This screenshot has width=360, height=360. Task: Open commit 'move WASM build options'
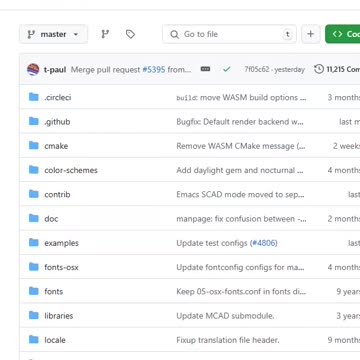tap(241, 97)
